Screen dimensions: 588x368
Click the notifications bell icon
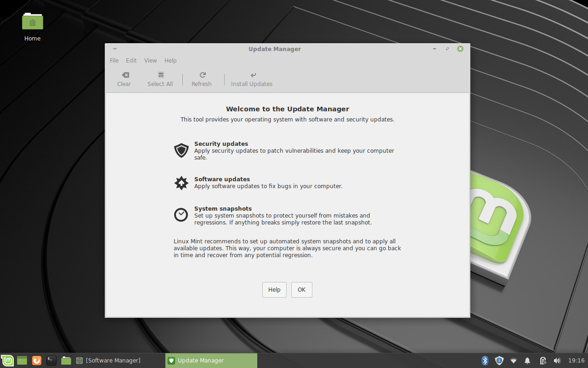point(527,360)
